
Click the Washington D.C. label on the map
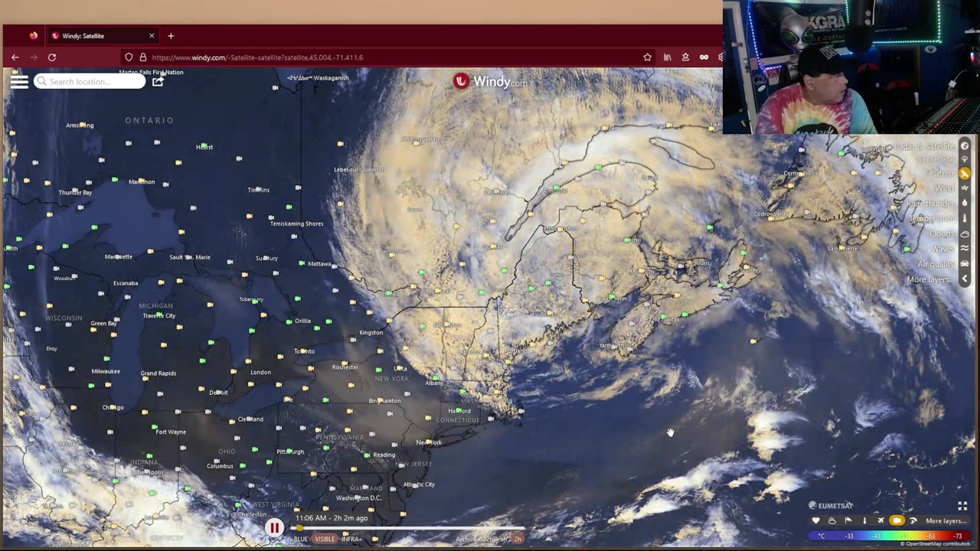tap(358, 498)
